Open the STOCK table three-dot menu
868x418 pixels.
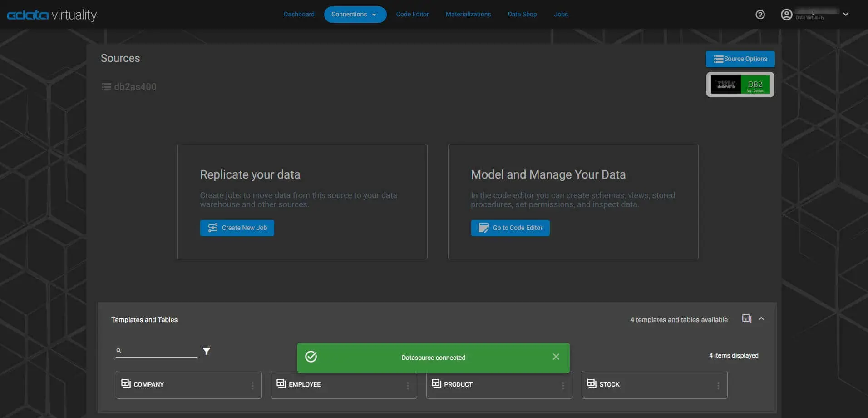(x=718, y=385)
